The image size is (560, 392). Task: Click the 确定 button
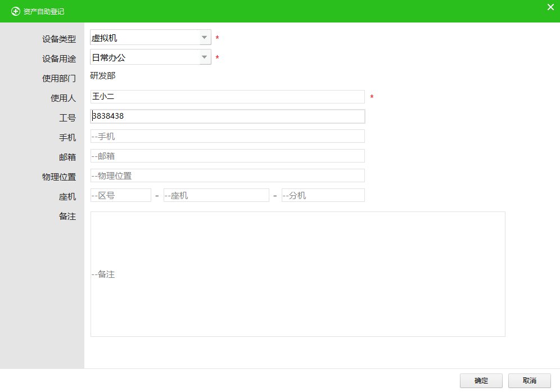pos(481,381)
